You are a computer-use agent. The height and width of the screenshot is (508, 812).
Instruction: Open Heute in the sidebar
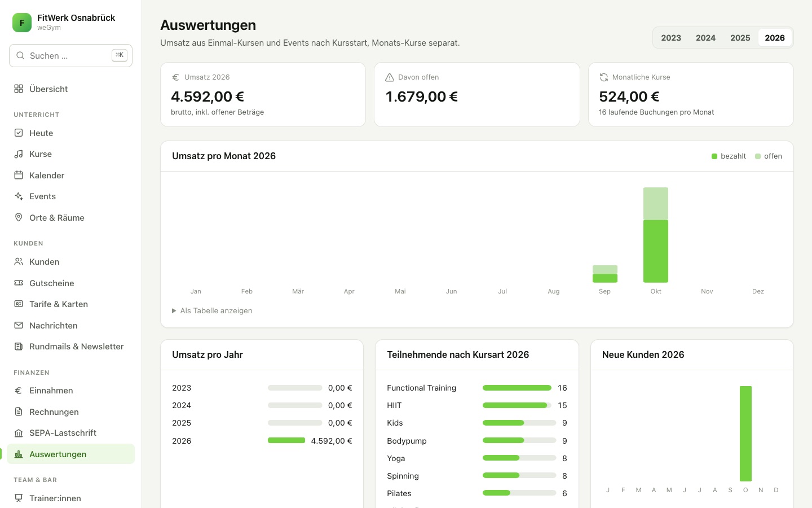70,133
